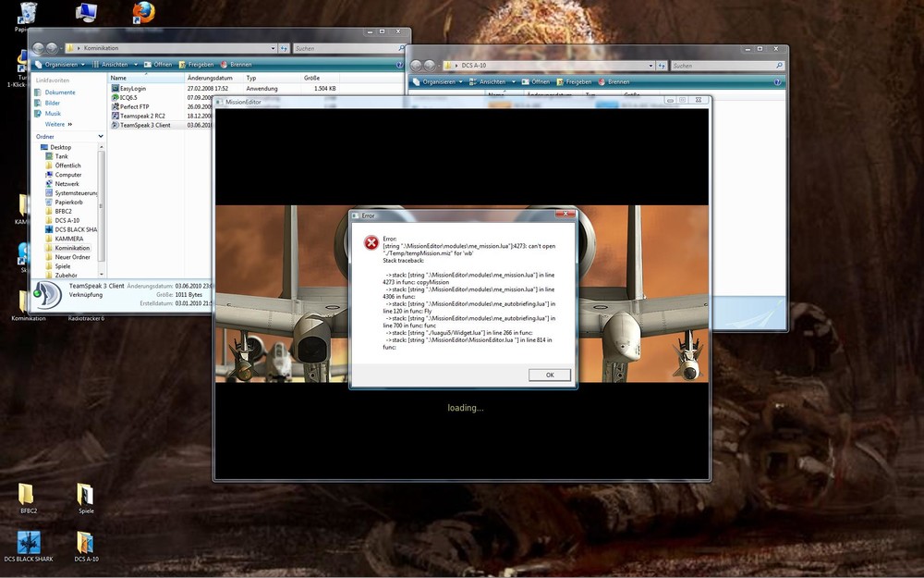This screenshot has height=578, width=924.
Task: Open Computer desktop icon
Action: [86, 12]
